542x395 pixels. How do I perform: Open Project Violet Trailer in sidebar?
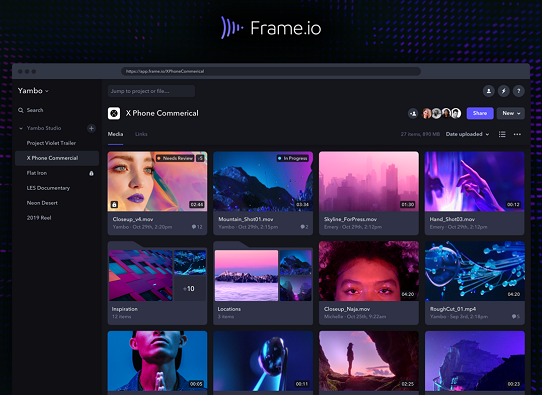51,143
